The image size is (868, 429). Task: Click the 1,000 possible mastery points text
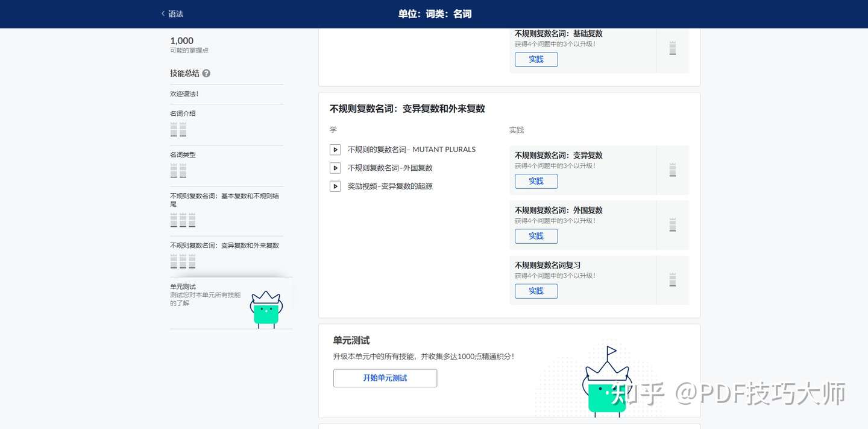click(x=181, y=41)
